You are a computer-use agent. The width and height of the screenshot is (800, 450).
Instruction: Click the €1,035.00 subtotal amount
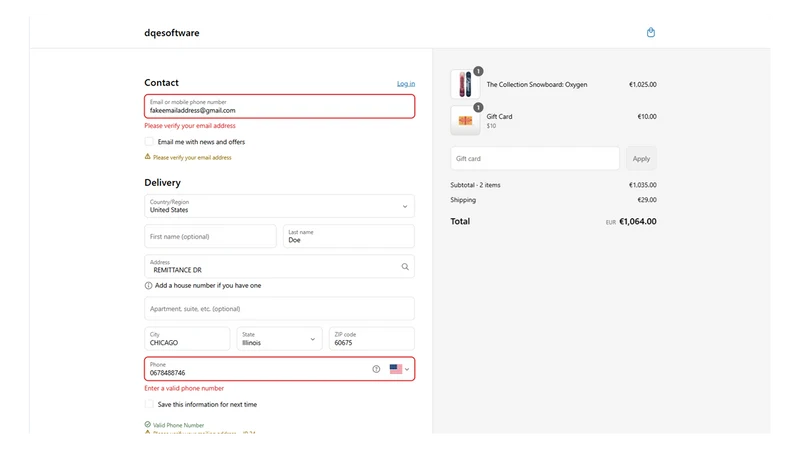[x=642, y=185]
